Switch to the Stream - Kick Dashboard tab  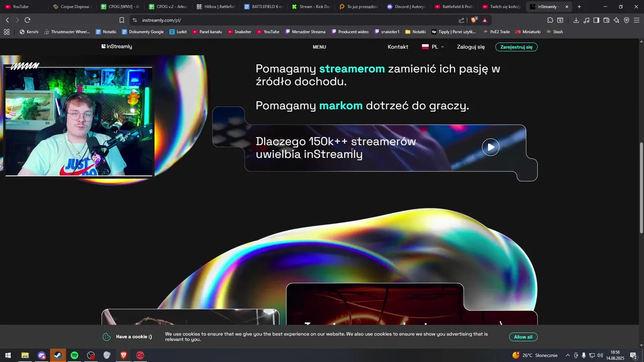311,7
